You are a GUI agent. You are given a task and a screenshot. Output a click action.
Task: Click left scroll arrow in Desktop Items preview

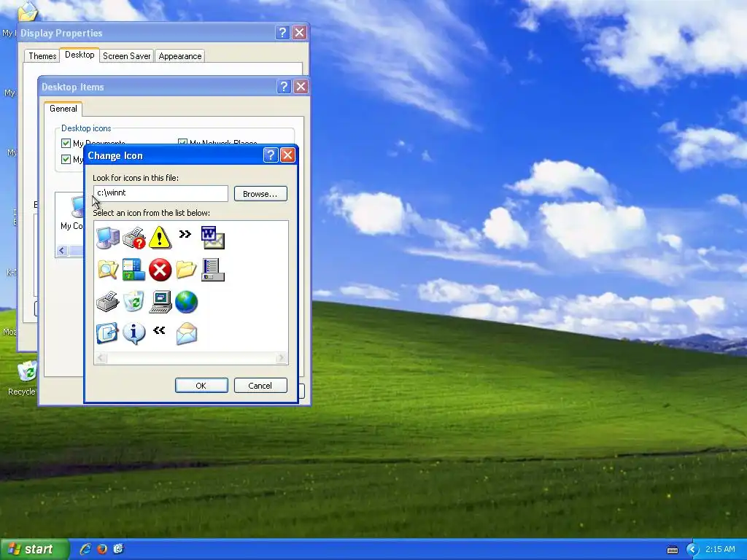tap(62, 251)
